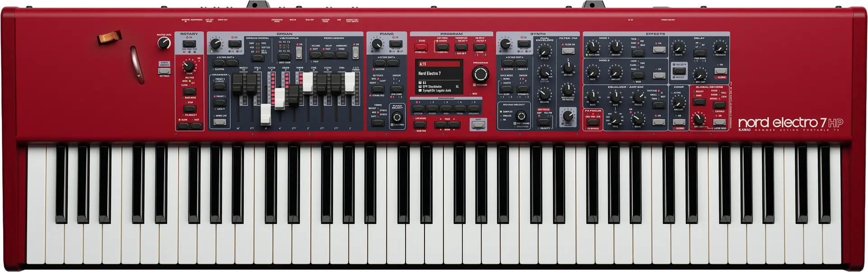Turn the Program dial
This screenshot has width=868, height=272.
[480, 74]
